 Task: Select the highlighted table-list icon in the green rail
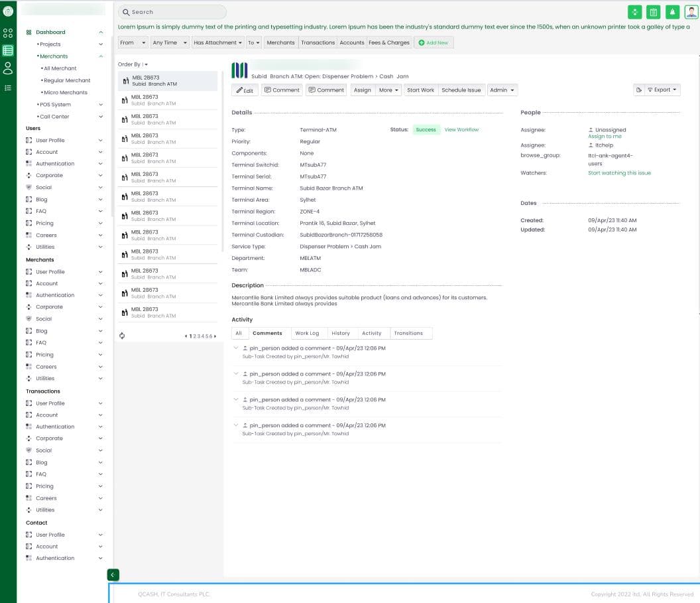point(8,50)
